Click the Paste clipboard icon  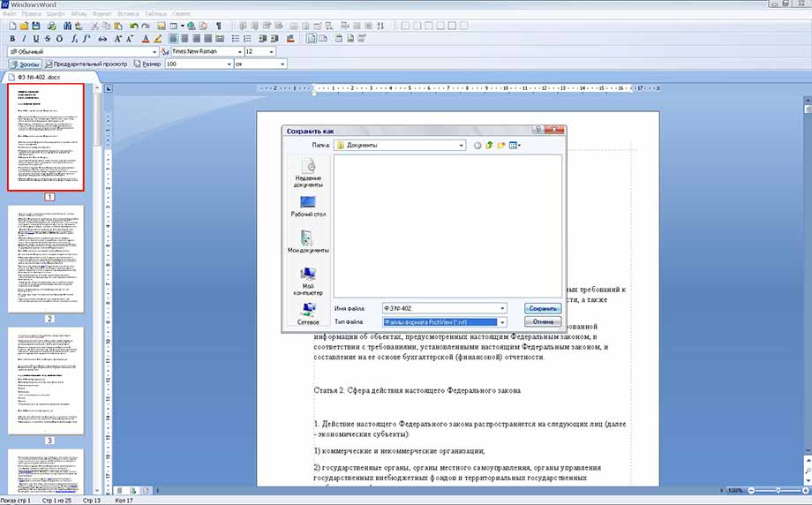point(118,26)
